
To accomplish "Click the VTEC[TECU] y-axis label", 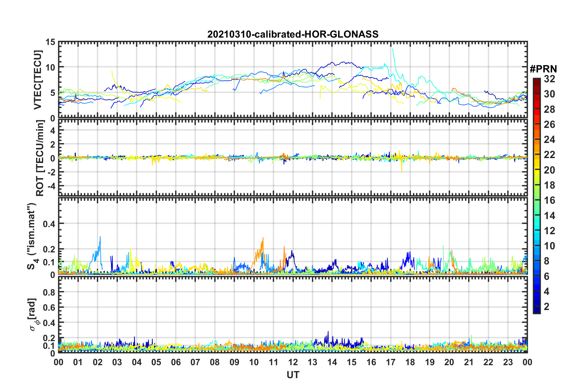I will (x=38, y=80).
